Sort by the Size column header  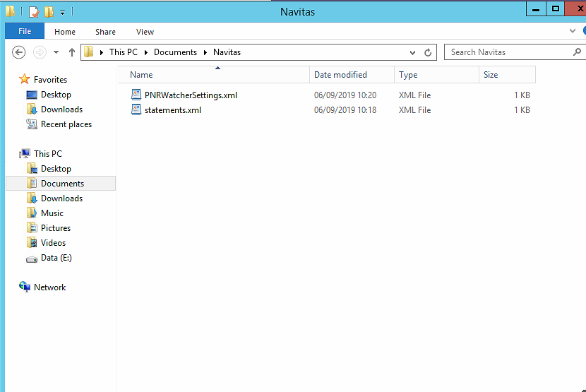[x=507, y=74]
